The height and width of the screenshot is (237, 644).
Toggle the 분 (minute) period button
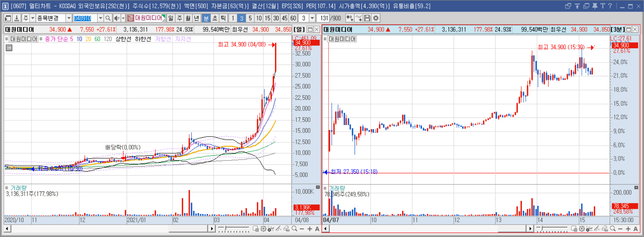pyautogui.click(x=206, y=18)
